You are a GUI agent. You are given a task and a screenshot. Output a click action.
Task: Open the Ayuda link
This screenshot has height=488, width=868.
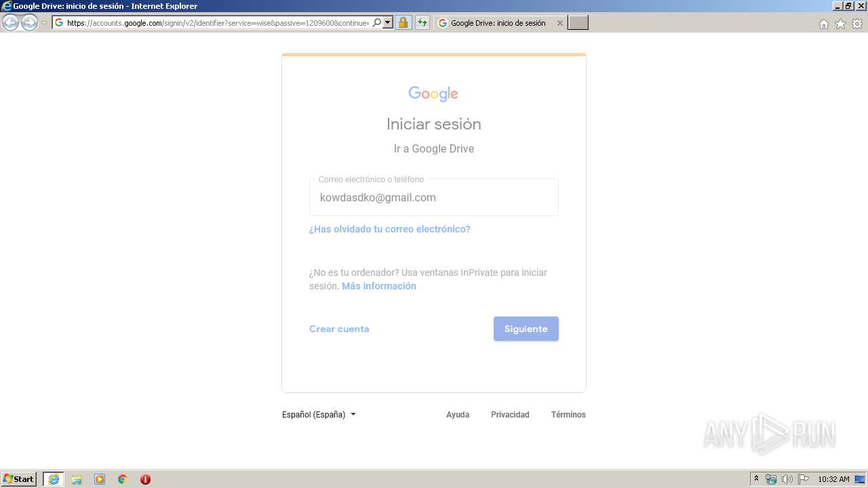tap(458, 415)
